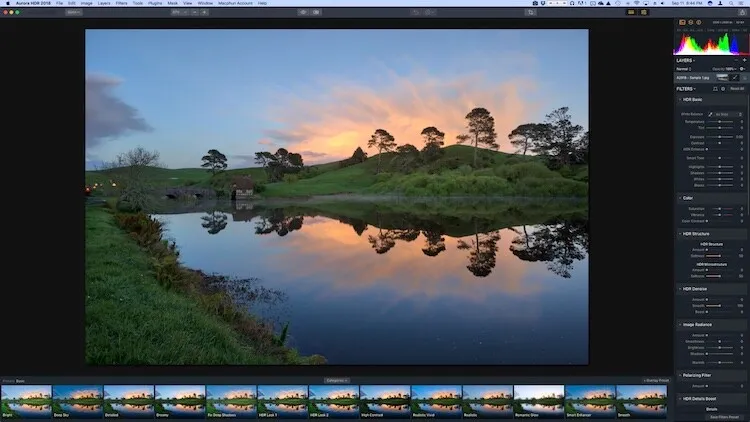750x422 pixels.
Task: Toggle the HDR Denoise filter section
Action: (695, 288)
